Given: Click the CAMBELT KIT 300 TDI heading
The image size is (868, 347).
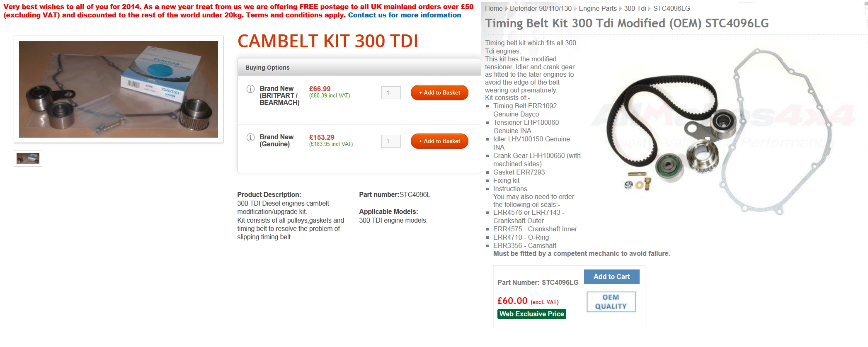Looking at the screenshot, I should (327, 41).
